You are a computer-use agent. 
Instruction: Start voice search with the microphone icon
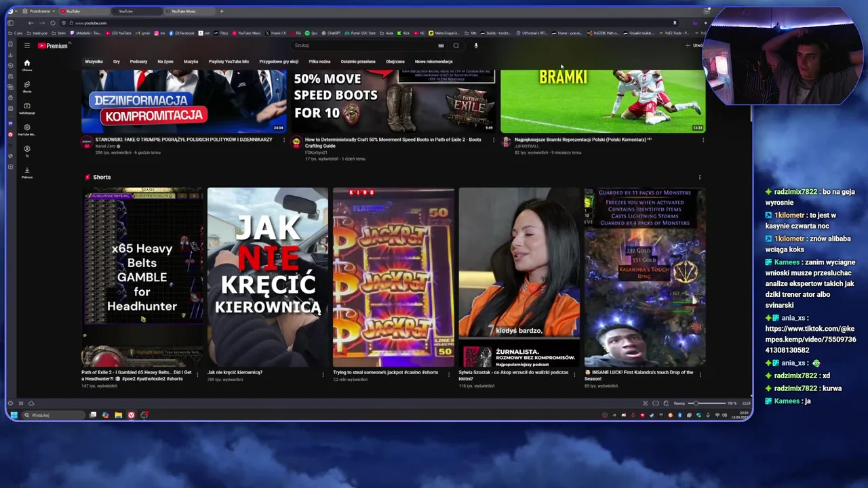tap(476, 45)
